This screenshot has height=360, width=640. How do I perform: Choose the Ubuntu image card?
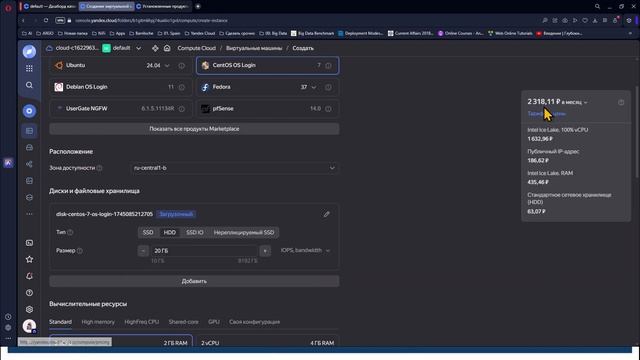(120, 65)
